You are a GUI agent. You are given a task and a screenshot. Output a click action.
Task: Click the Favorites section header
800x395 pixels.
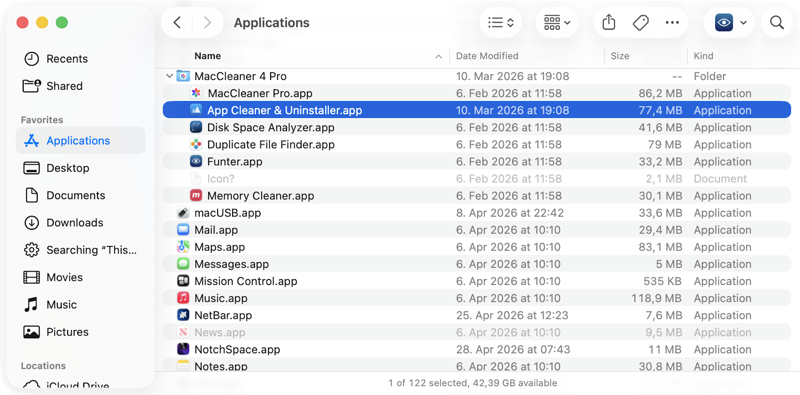coord(42,119)
